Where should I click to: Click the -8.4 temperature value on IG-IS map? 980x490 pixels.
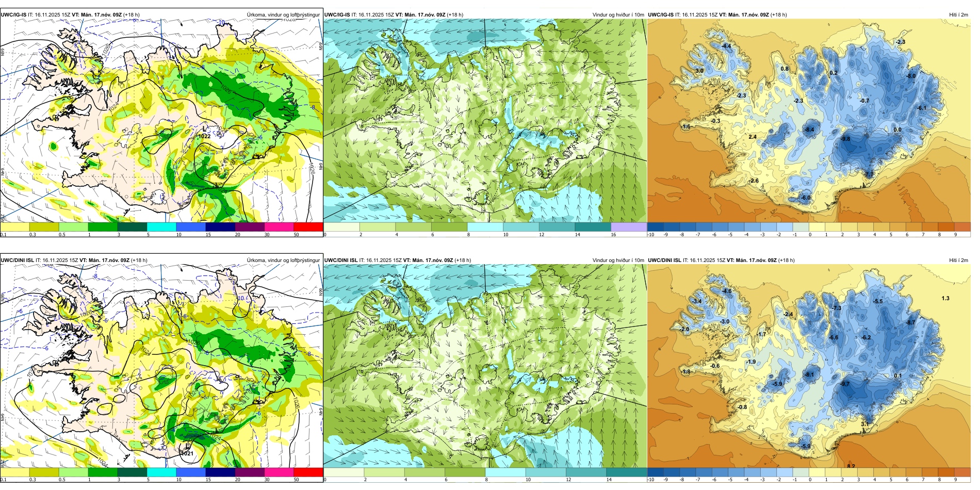(x=810, y=129)
